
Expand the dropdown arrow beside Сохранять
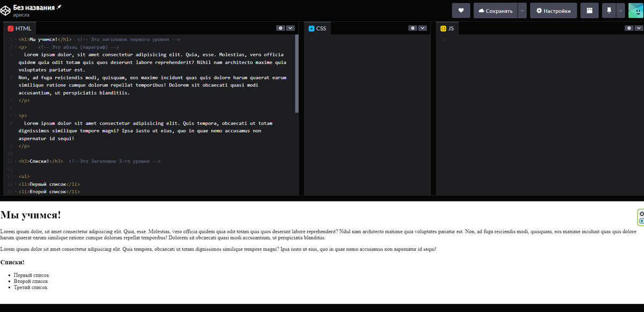522,11
